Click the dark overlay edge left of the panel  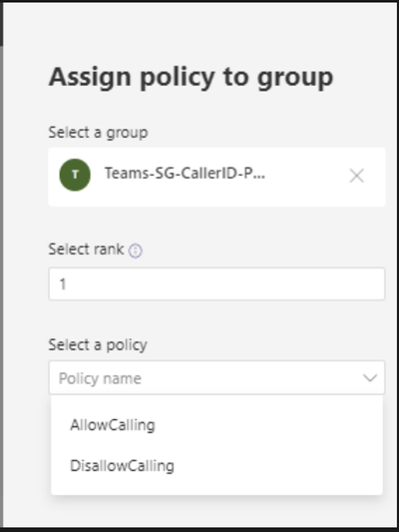coord(1,271)
